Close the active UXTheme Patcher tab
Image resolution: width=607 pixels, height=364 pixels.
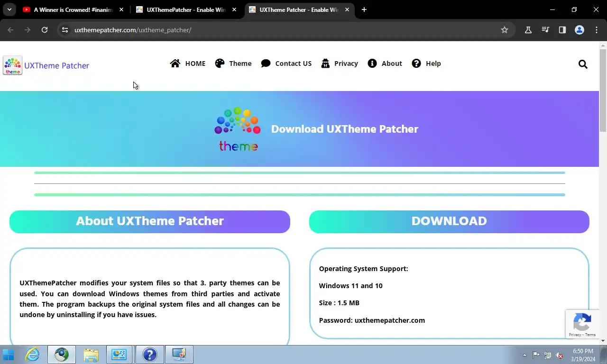coord(347,9)
